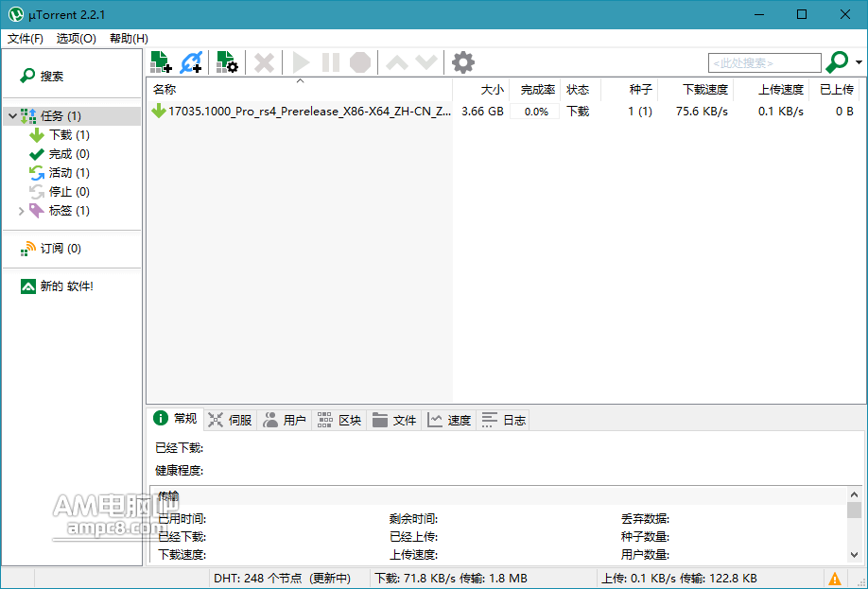Move torrent down in queue
Viewport: 868px width, 589px height.
click(x=426, y=62)
